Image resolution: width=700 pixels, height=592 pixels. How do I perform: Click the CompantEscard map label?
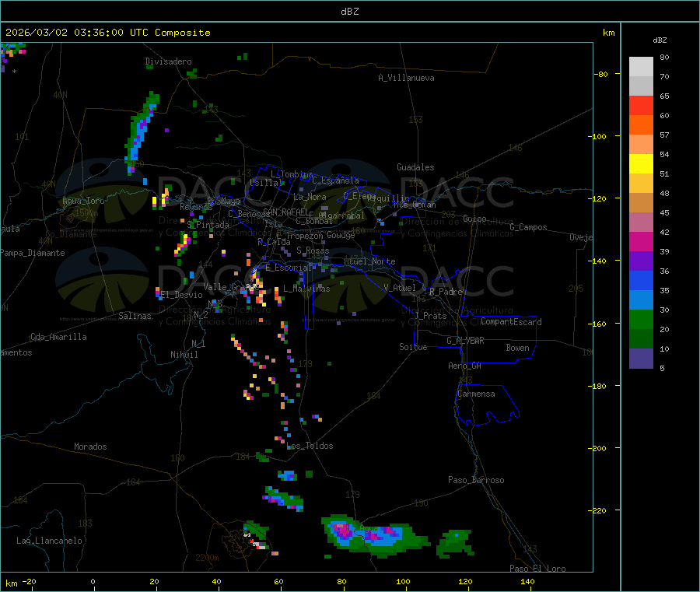(511, 321)
